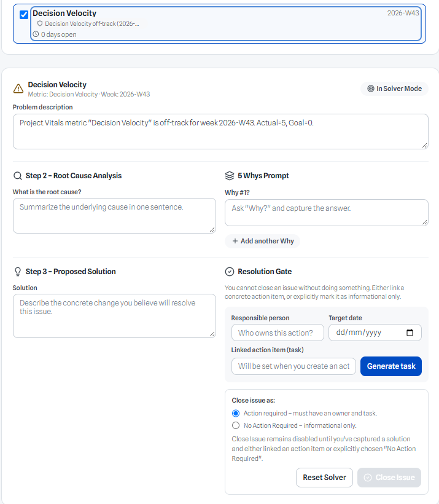Click the Step 3 – Proposed Solution heading
The height and width of the screenshot is (504, 439).
click(x=71, y=272)
